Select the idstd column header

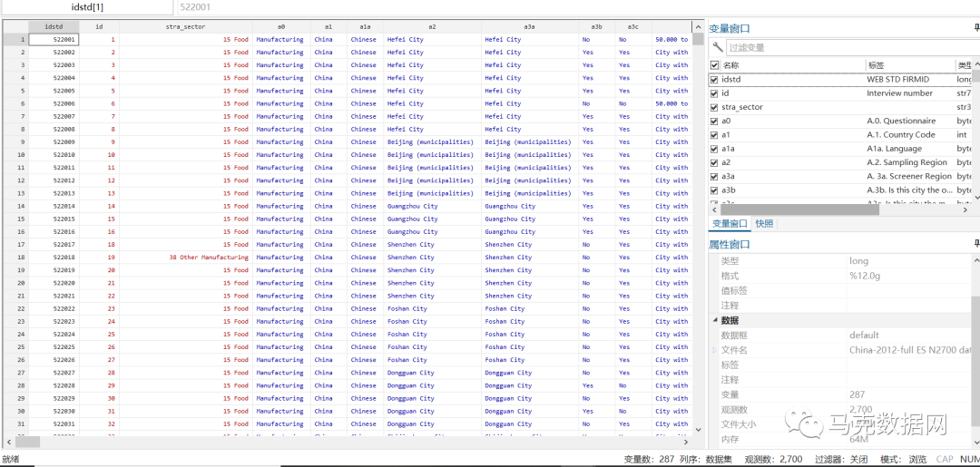(x=54, y=26)
